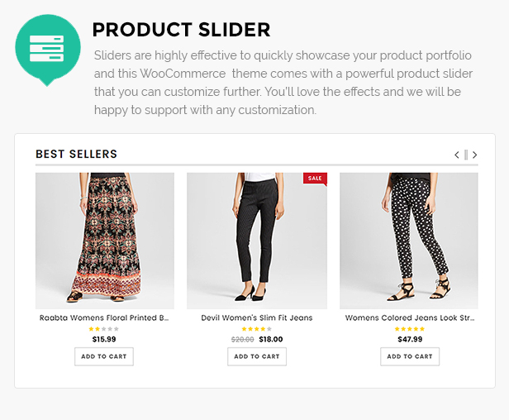Click the red SALE badge
Viewport: 509px width, 420px height.
point(315,179)
